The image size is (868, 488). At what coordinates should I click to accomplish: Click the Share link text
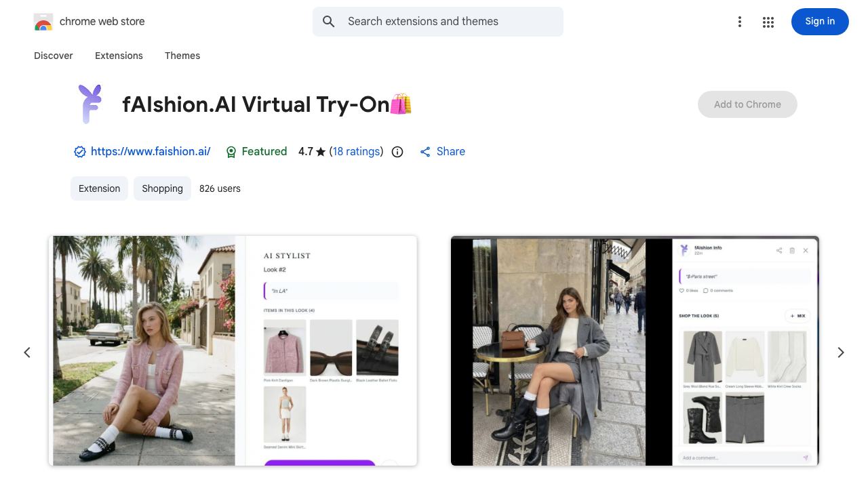point(451,152)
